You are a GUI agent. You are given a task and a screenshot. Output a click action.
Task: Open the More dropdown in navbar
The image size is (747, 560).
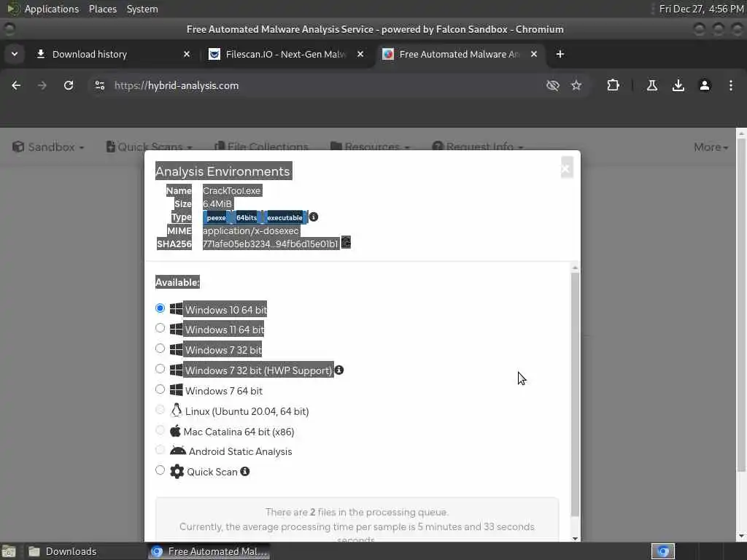click(x=711, y=147)
